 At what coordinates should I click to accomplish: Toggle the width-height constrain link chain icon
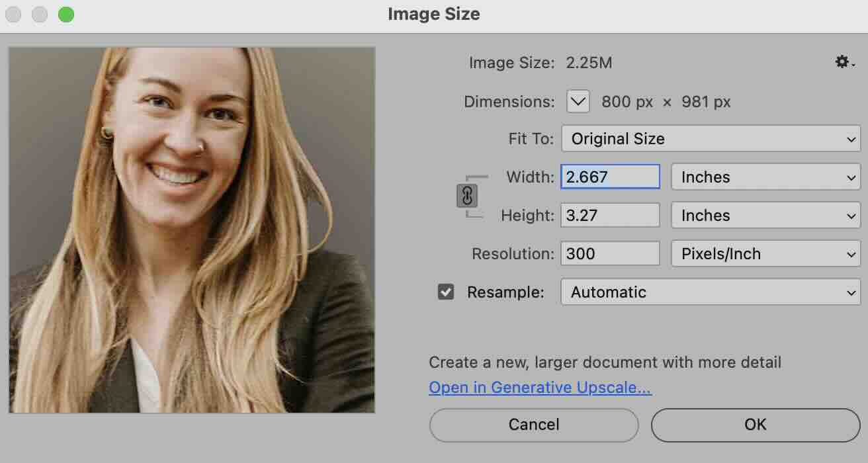(x=467, y=196)
